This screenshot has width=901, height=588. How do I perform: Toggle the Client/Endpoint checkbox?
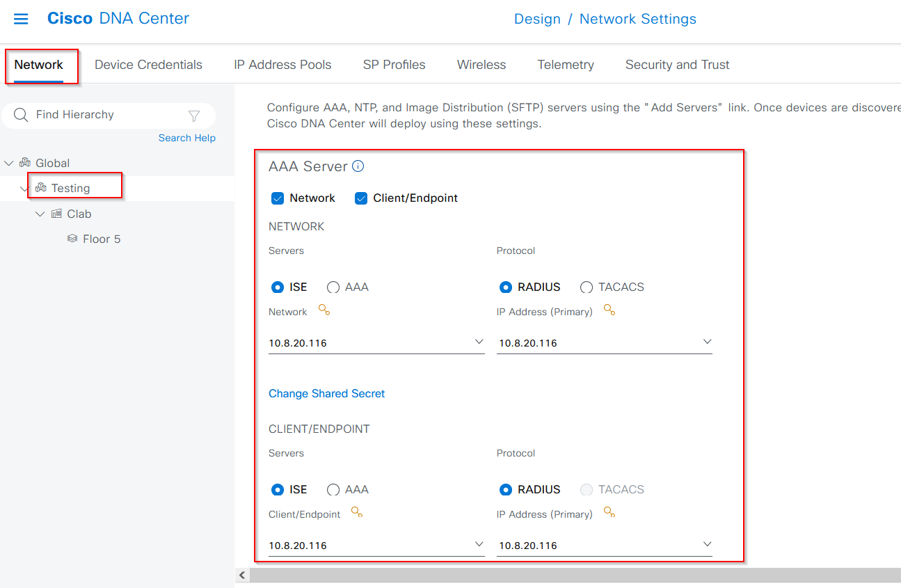click(x=361, y=198)
